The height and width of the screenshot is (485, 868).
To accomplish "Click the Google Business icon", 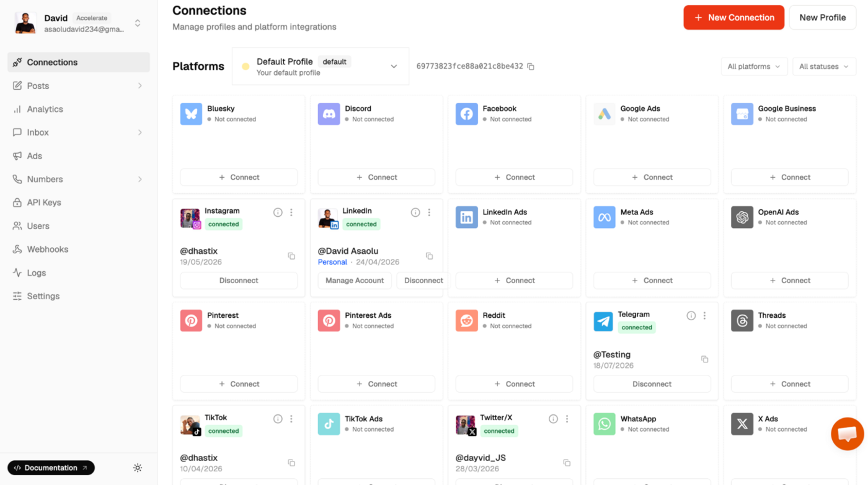I will click(742, 114).
